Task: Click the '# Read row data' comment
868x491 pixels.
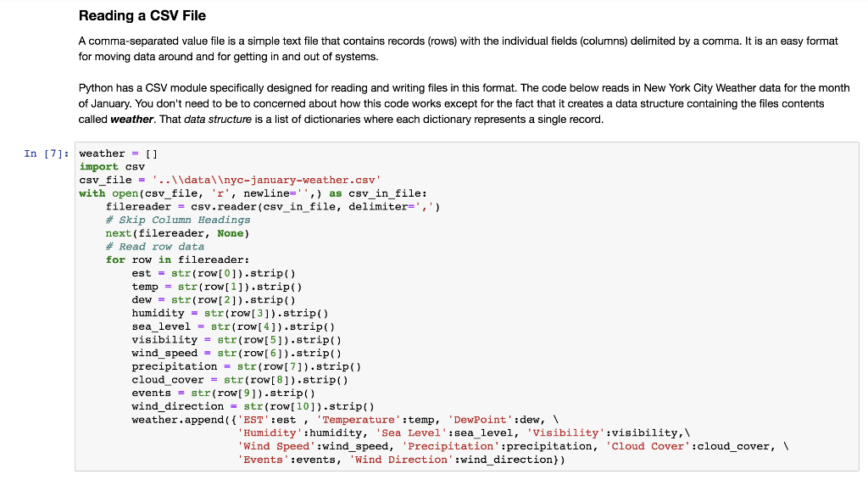Action: click(155, 246)
